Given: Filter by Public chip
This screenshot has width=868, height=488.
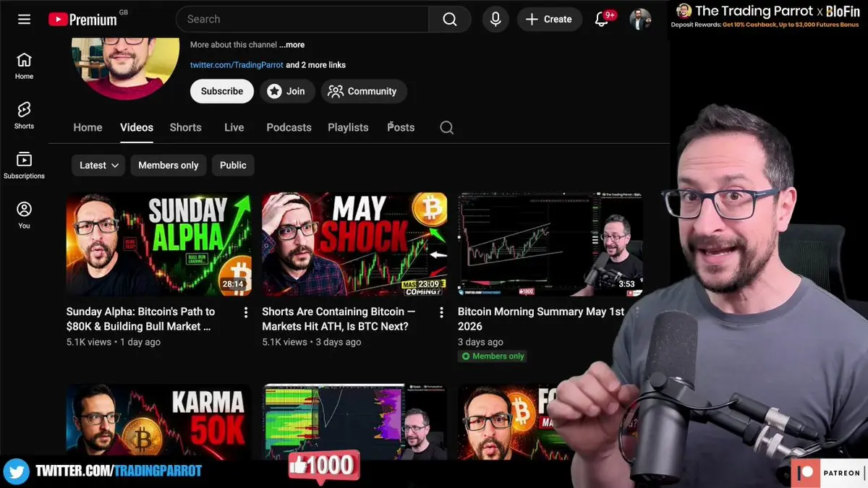Looking at the screenshot, I should point(233,166).
